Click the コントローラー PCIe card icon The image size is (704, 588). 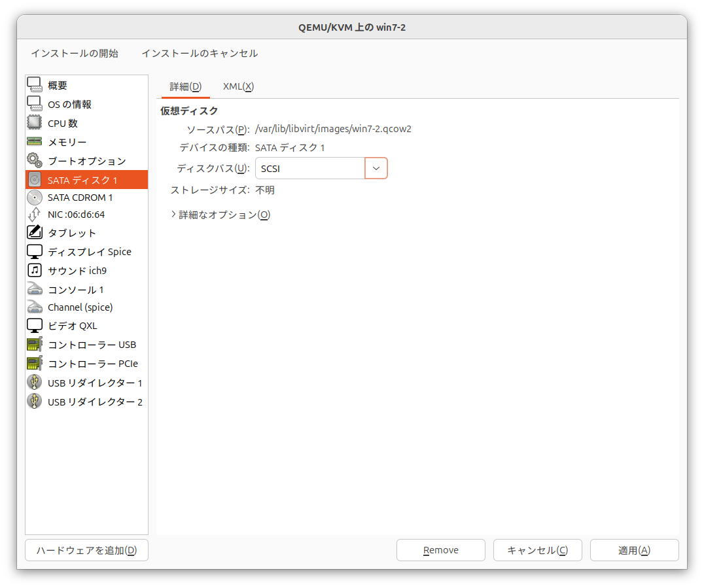coord(35,363)
